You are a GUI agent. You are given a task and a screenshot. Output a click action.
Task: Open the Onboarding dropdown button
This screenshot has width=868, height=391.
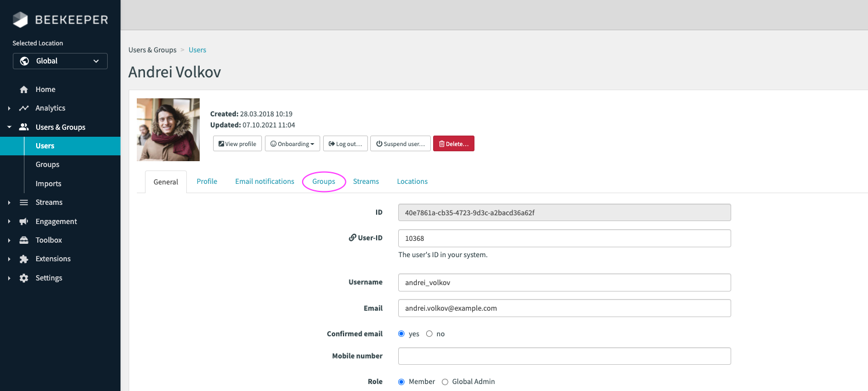[x=292, y=144]
